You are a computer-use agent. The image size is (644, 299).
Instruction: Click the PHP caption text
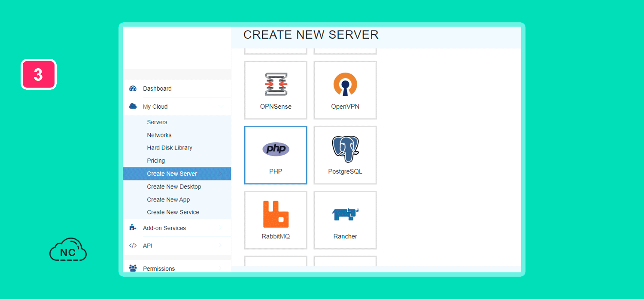[276, 171]
